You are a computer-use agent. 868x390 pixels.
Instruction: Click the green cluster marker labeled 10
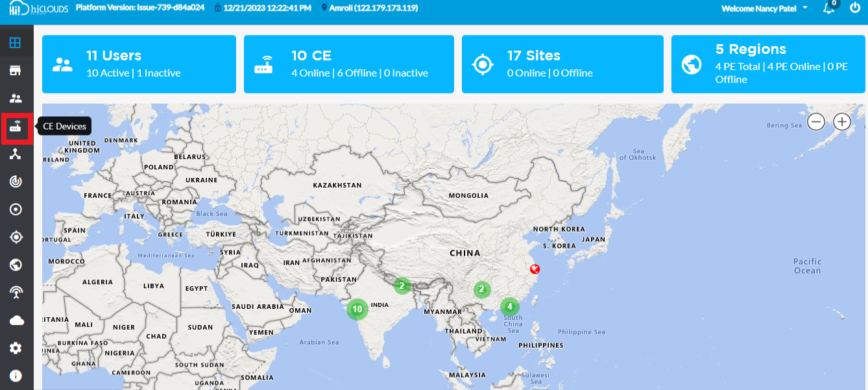357,309
